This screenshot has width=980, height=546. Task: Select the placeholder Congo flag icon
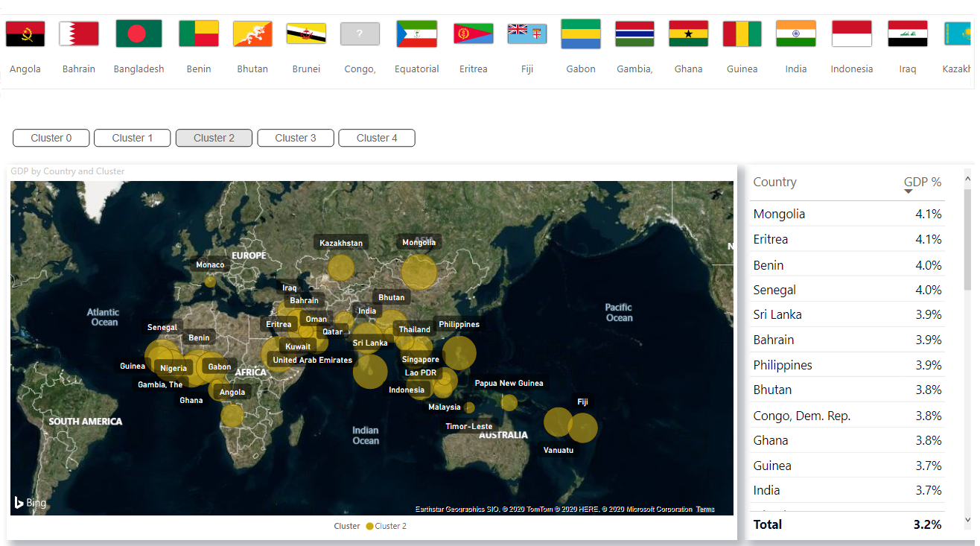360,34
